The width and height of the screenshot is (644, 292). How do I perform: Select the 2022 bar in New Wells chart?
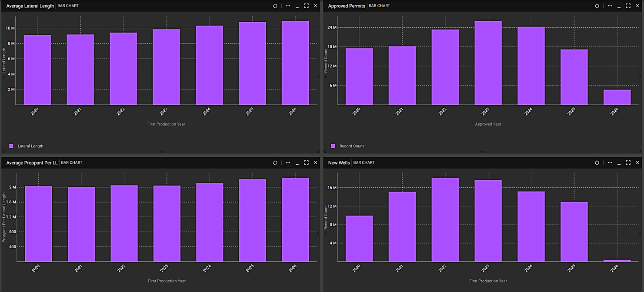445,219
